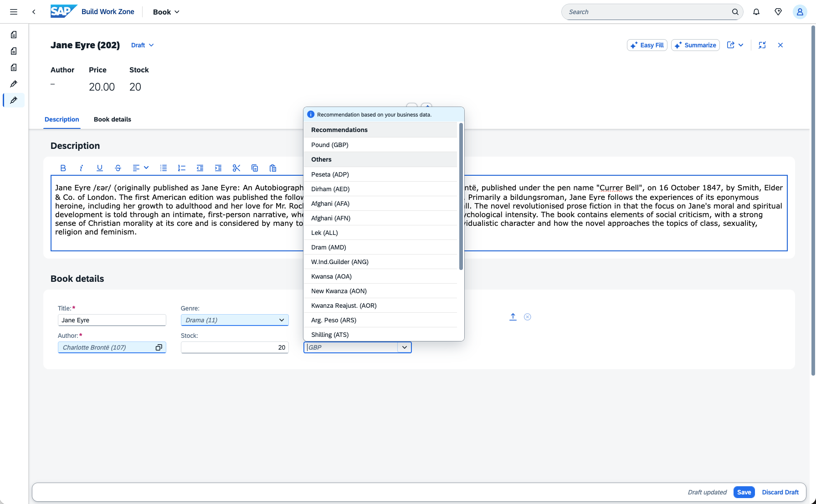Paste from clipboard icon
816x504 pixels.
coord(273,168)
